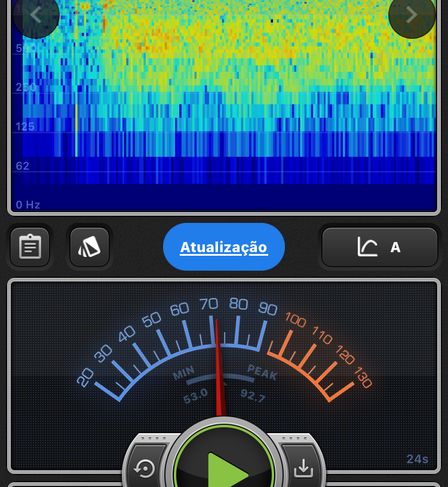Tap the orange 100 mark on gauge
Screen dimensions: 448x487
(296, 320)
